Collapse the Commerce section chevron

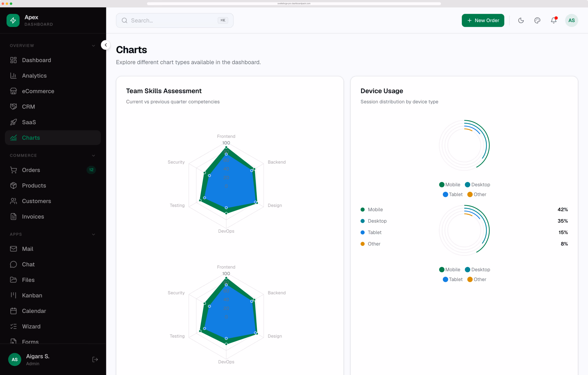pos(93,156)
